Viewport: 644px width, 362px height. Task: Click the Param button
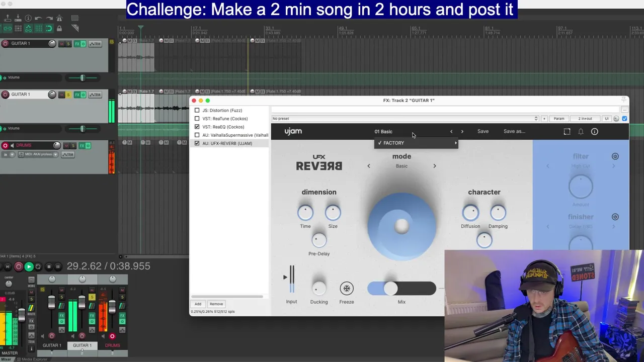[559, 119]
